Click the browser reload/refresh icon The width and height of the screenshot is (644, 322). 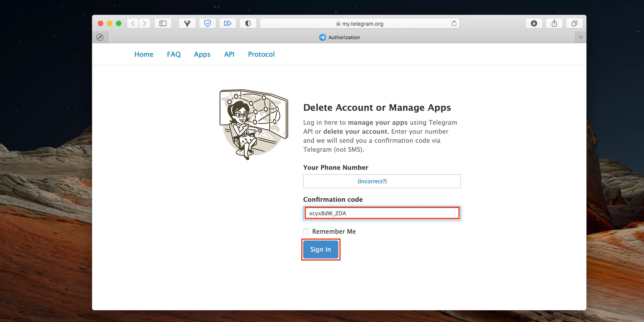coord(455,23)
